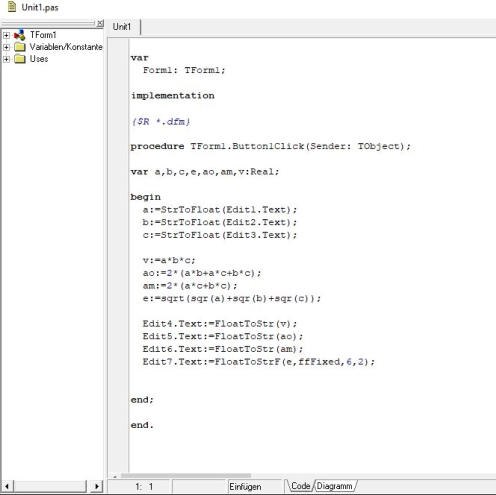Image resolution: width=496 pixels, height=495 pixels.
Task: Expand the Uses tree node
Action: tap(6, 59)
